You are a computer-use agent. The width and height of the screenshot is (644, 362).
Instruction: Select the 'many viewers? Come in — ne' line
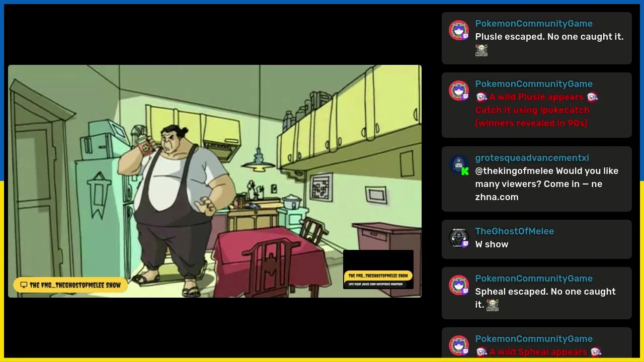tap(538, 184)
